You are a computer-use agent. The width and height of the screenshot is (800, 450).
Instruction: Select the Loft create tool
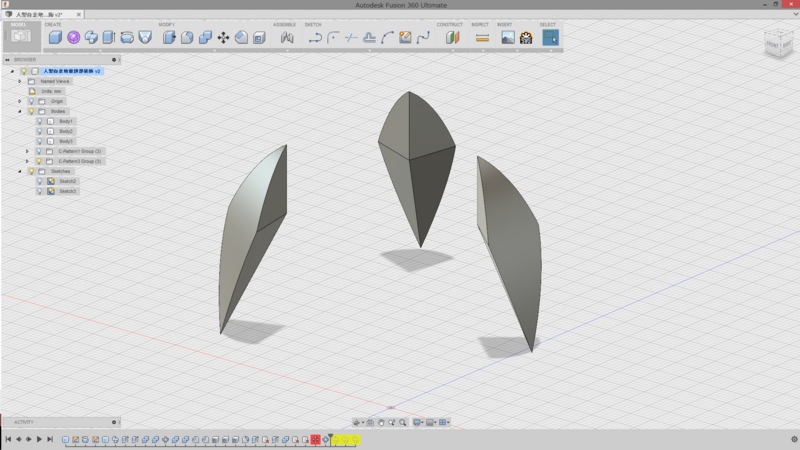pos(145,37)
